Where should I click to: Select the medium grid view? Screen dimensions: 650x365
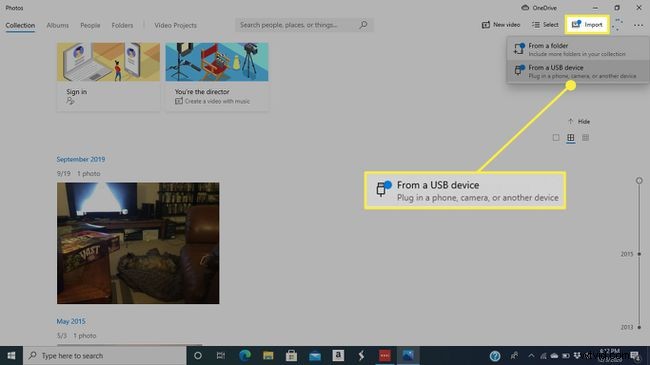[x=571, y=138]
